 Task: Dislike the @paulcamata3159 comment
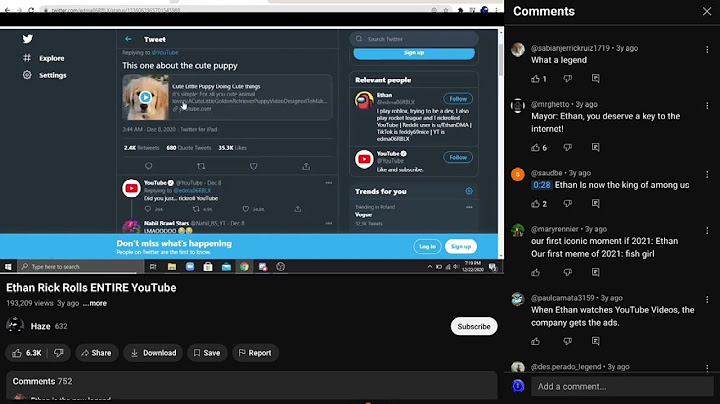[x=568, y=341]
